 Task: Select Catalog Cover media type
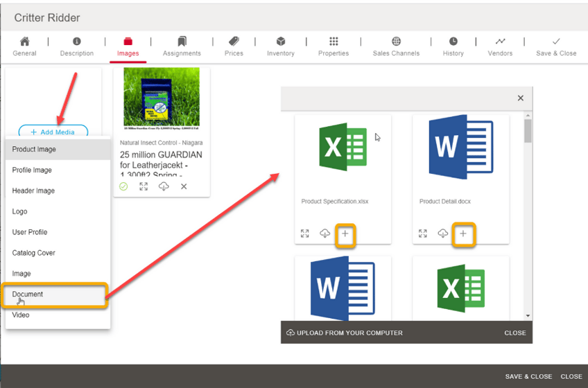coord(33,253)
